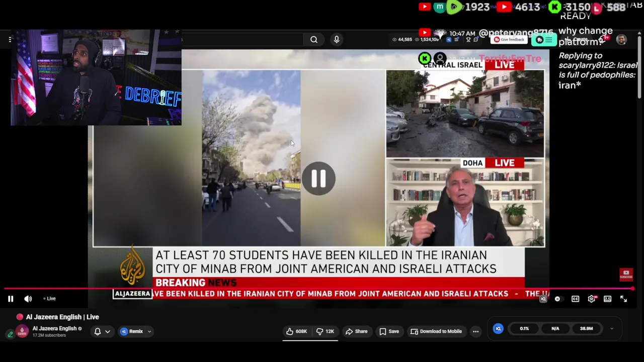Click the video title Al Jazeera English Live
This screenshot has height=362, width=644.
(62, 317)
